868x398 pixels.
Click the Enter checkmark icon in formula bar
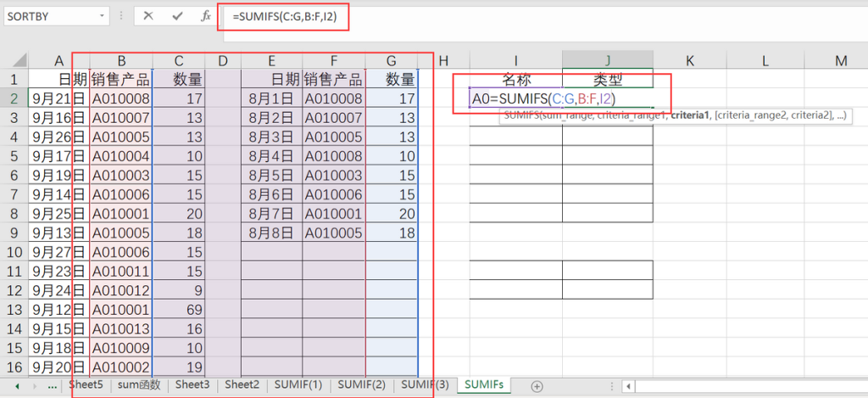point(177,16)
